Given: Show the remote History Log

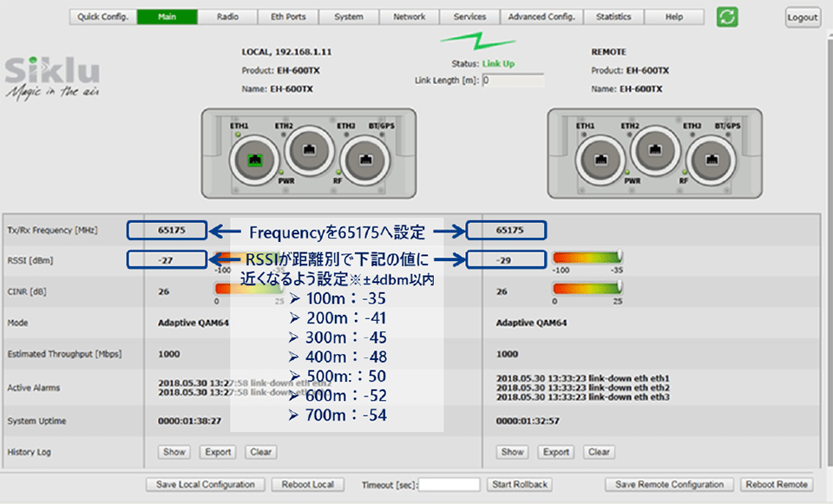Looking at the screenshot, I should tap(513, 452).
